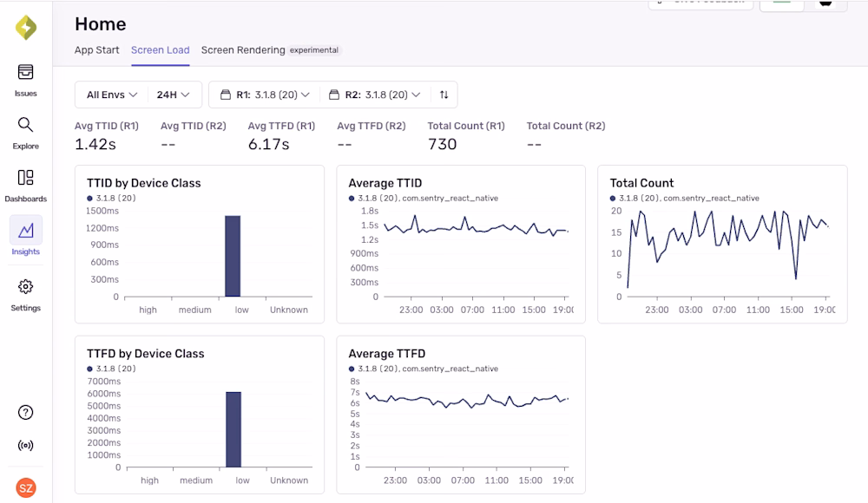Click the help question mark icon
The width and height of the screenshot is (868, 503).
tap(25, 413)
